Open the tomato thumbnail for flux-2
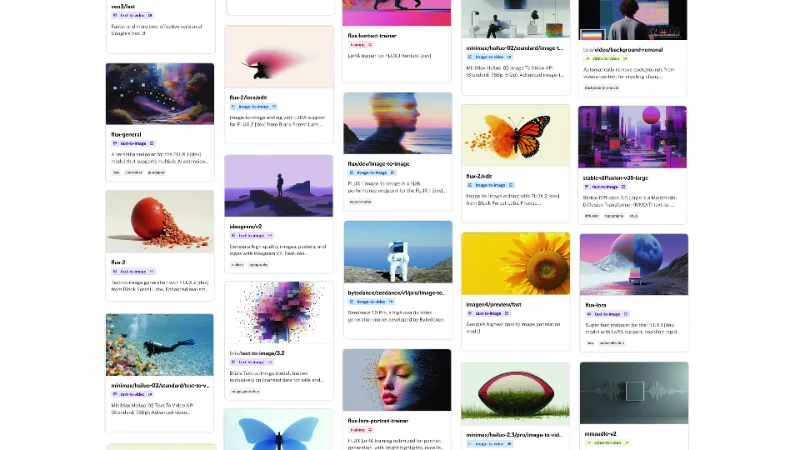 [160, 221]
